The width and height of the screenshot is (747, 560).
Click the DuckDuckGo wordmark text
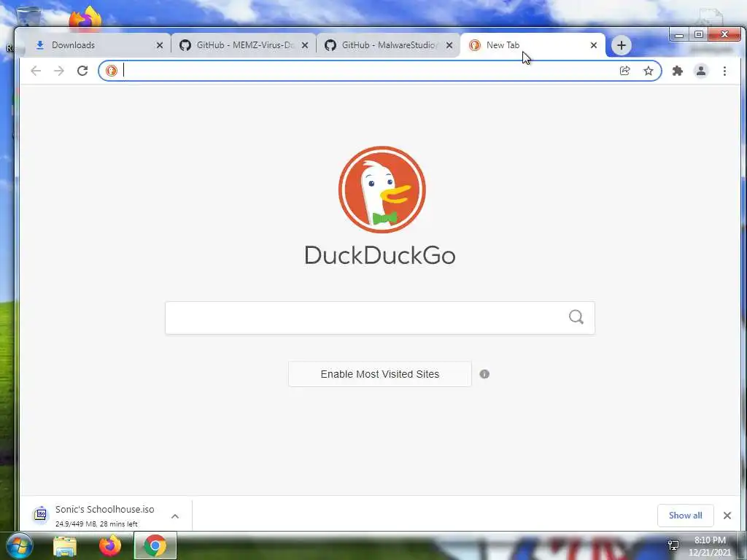pyautogui.click(x=379, y=255)
